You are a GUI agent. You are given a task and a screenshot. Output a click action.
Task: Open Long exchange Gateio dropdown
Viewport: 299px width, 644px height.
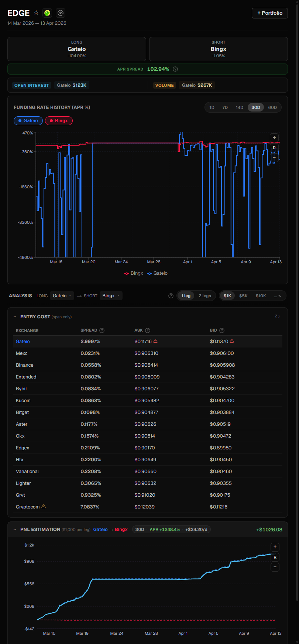[62, 296]
